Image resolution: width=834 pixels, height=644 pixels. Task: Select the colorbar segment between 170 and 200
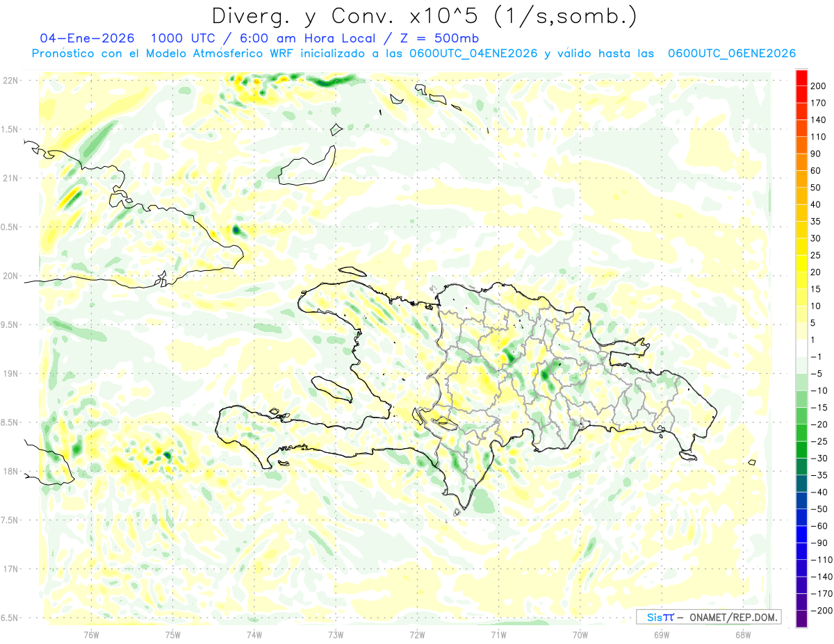click(x=802, y=95)
